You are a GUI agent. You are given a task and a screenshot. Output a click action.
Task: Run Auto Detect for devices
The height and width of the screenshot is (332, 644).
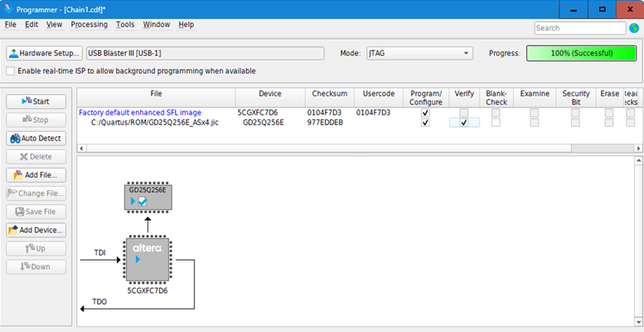(x=36, y=139)
